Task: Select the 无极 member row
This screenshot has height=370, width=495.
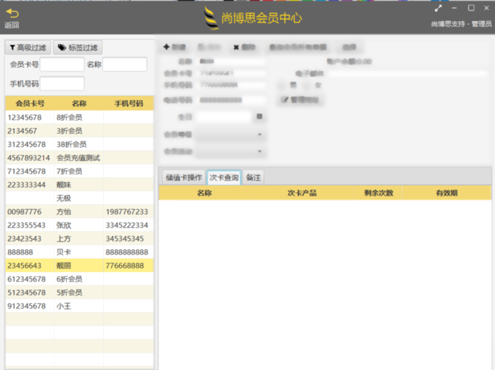Action: pos(79,198)
